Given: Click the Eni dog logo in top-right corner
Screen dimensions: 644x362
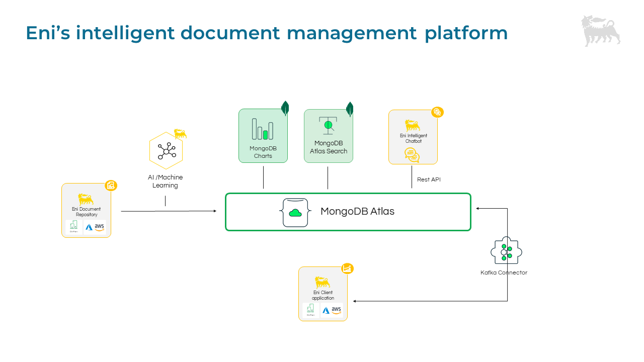Looking at the screenshot, I should pyautogui.click(x=601, y=31).
